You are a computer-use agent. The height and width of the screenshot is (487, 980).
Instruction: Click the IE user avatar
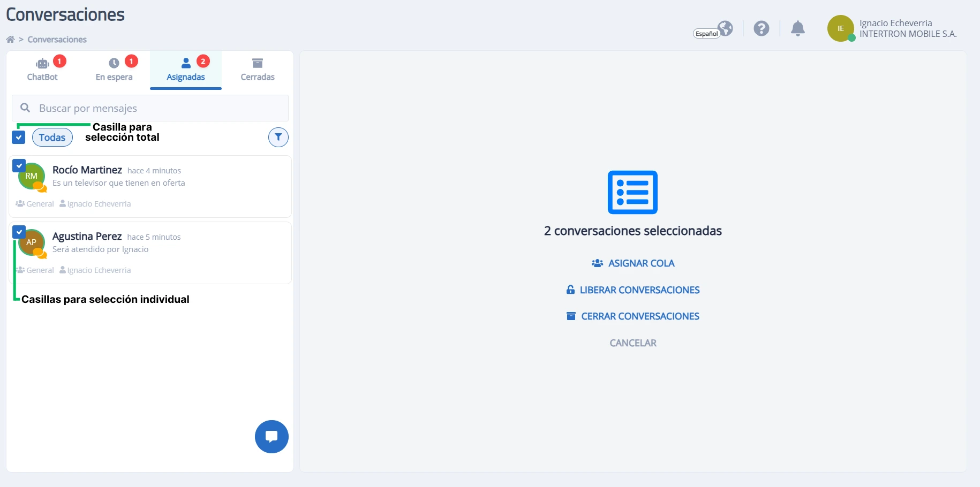coord(841,28)
